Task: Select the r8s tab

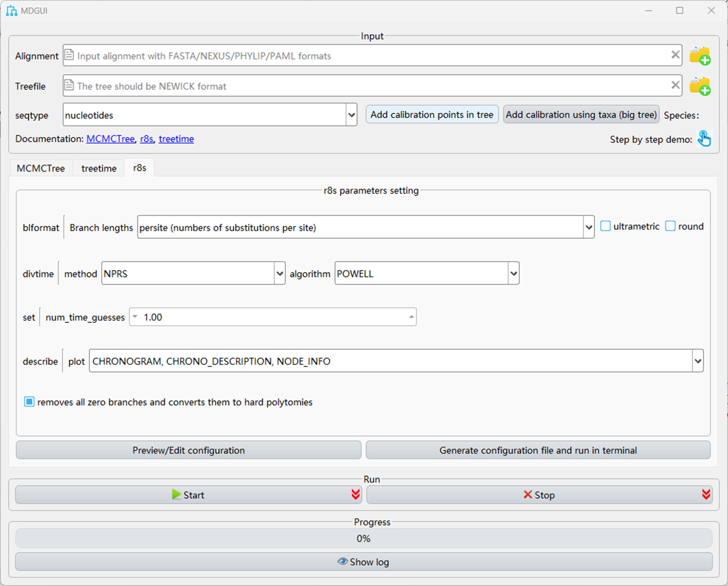Action: [139, 168]
